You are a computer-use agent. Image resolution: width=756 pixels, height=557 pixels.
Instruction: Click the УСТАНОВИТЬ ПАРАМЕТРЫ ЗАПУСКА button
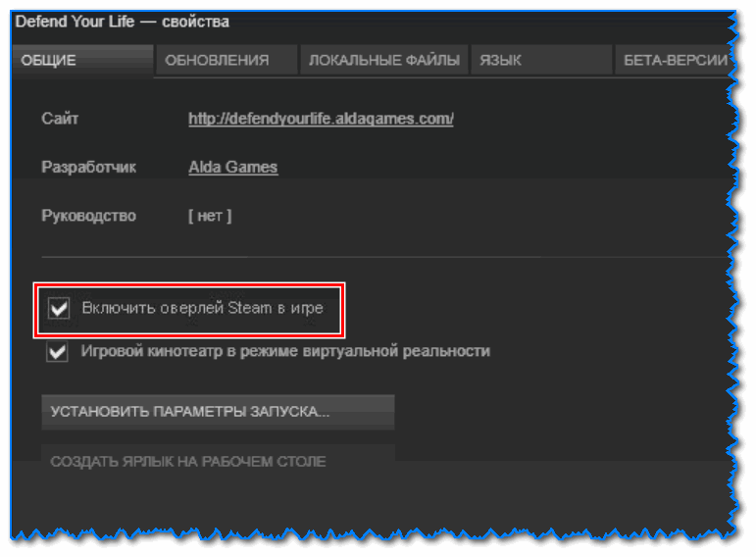[218, 412]
